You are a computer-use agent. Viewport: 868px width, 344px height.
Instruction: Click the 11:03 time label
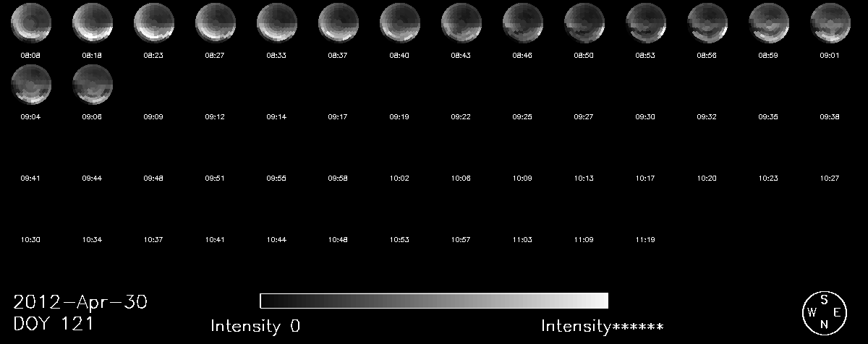[522, 239]
